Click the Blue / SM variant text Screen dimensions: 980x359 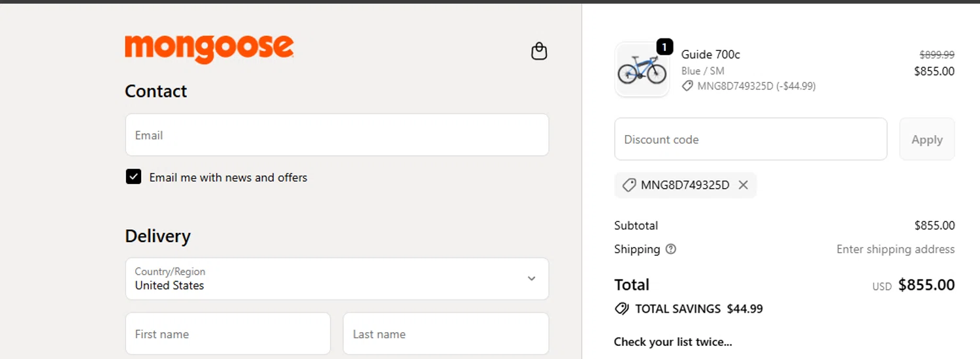coord(703,70)
